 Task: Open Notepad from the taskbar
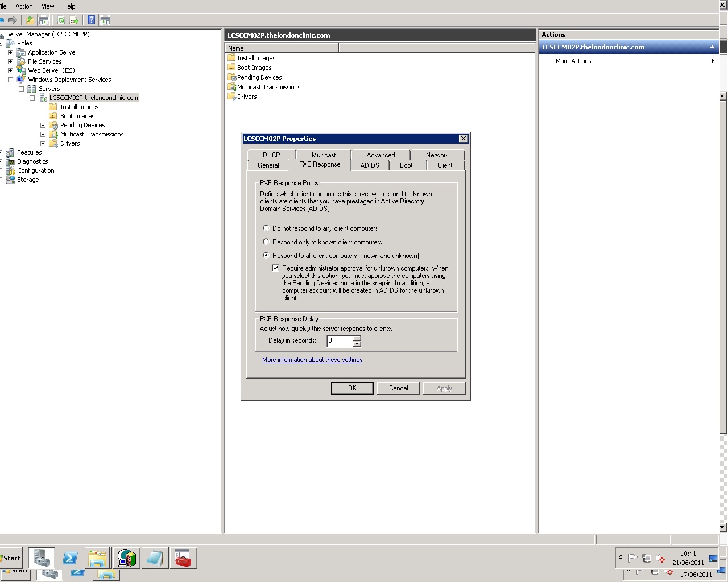155,558
